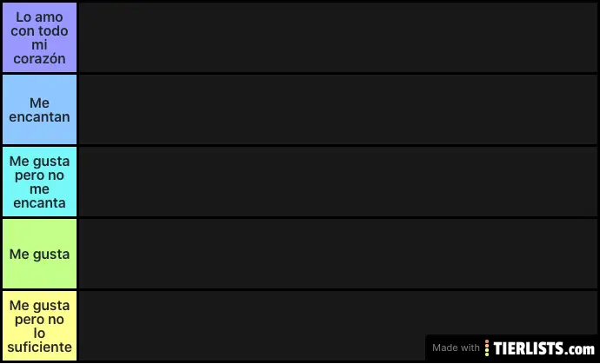
Task: Click the divider line below the 'Me gusta' row
Action: [x=300, y=289]
